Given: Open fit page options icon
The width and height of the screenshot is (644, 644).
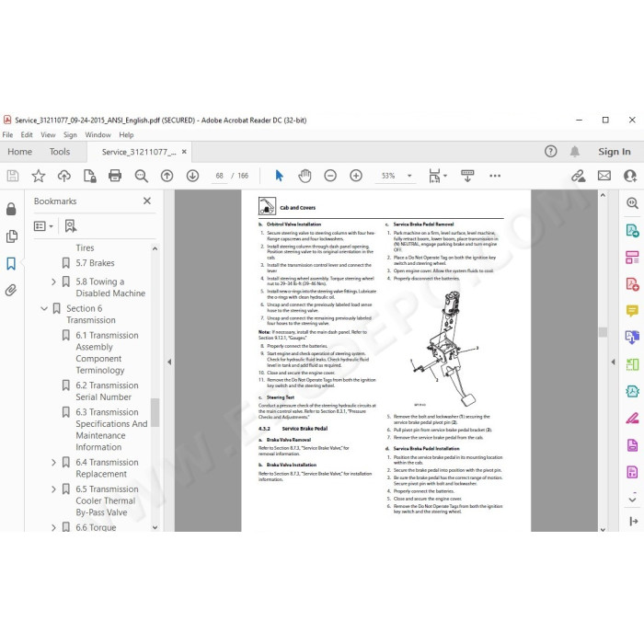Looking at the screenshot, I should tap(437, 176).
